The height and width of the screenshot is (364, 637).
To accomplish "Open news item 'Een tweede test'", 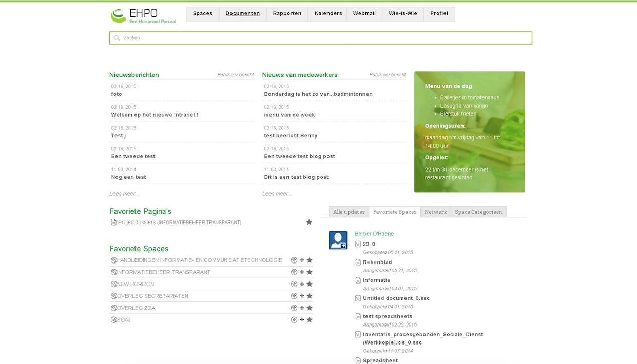I will [x=133, y=156].
